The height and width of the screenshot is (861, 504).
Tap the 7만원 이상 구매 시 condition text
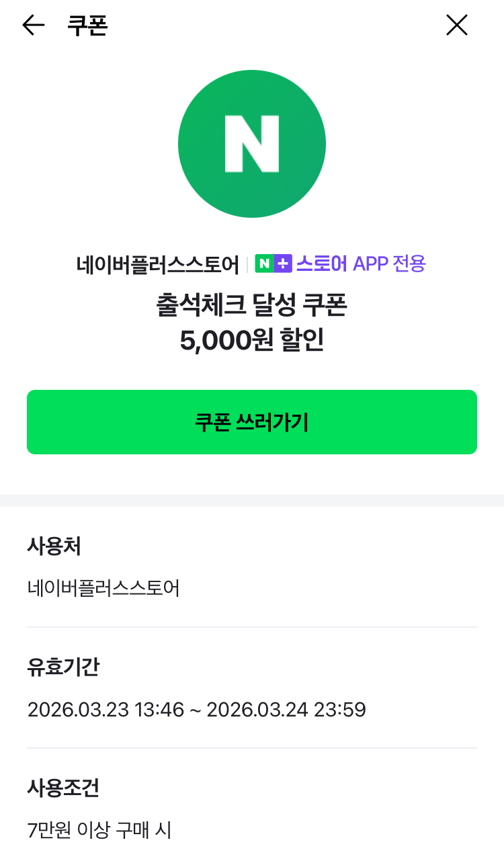pos(99,831)
